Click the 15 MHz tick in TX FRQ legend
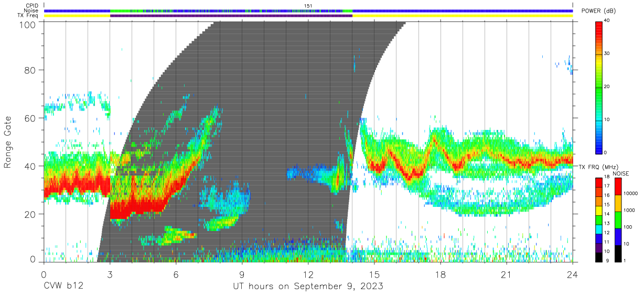This screenshot has height=297, width=644. click(608, 205)
